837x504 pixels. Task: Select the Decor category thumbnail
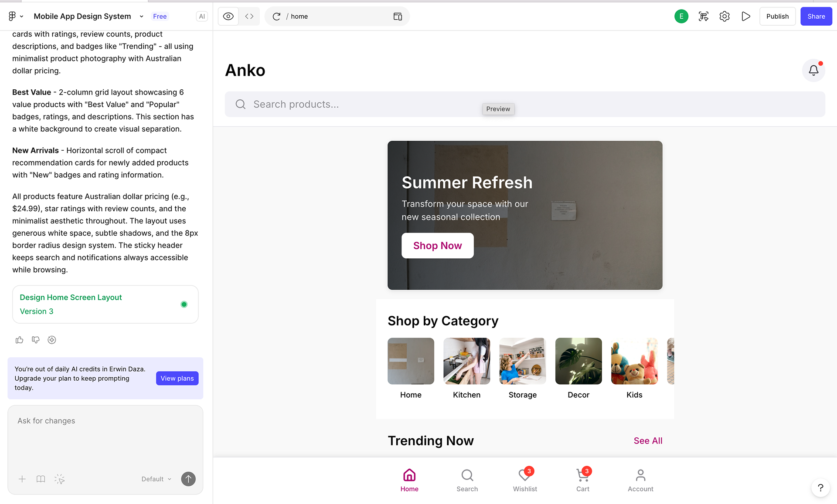(x=578, y=361)
